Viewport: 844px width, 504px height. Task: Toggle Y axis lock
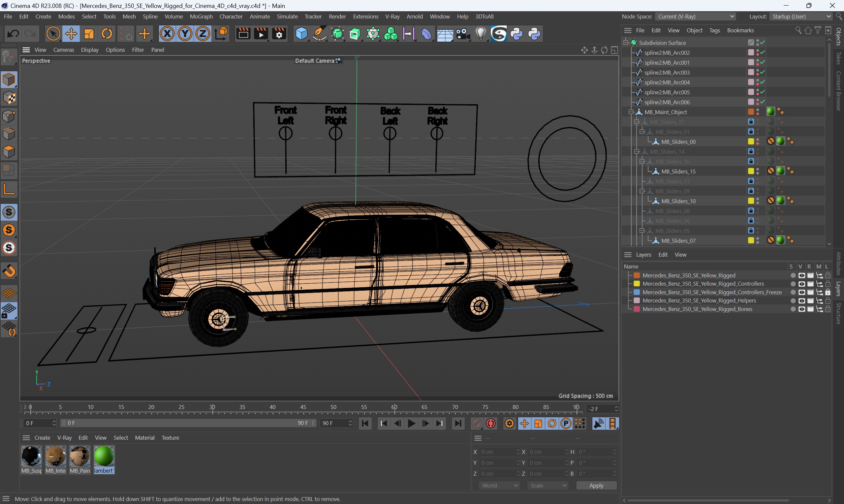click(x=185, y=34)
